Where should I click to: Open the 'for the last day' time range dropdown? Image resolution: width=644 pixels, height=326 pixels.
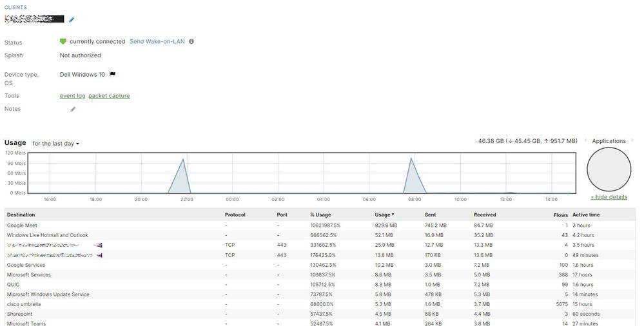tap(55, 144)
